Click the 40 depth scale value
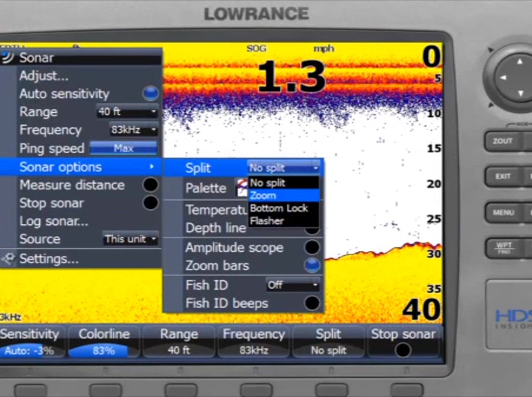532x397 pixels. (x=422, y=309)
